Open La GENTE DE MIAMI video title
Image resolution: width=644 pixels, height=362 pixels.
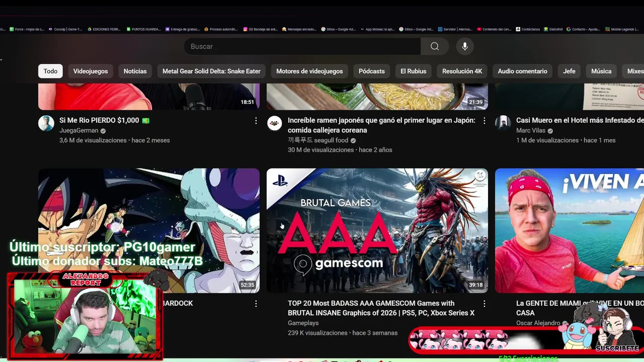(580, 308)
